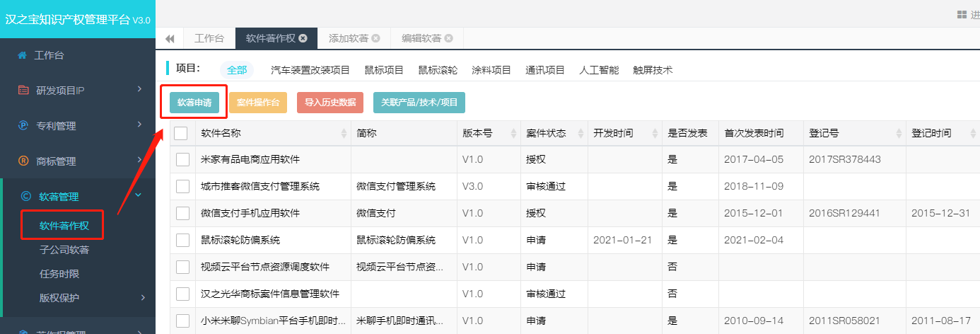This screenshot has width=980, height=334.
Task: Click the 2018-11-09 first publication date
Action: point(754,186)
